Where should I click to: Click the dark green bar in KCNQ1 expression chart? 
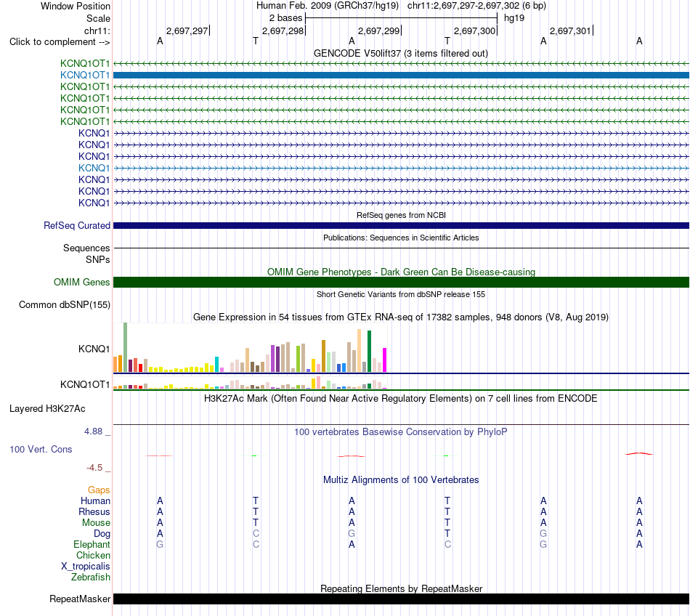coord(370,352)
